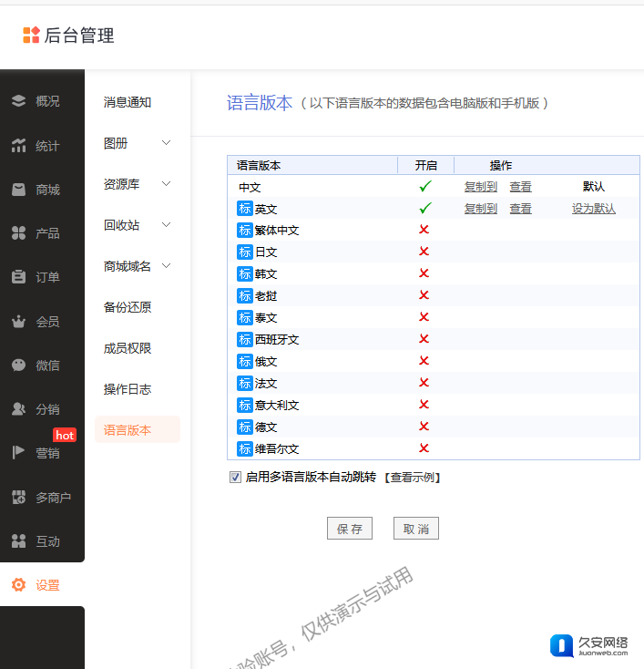Expand the 图册 submenu arrow

click(x=166, y=143)
